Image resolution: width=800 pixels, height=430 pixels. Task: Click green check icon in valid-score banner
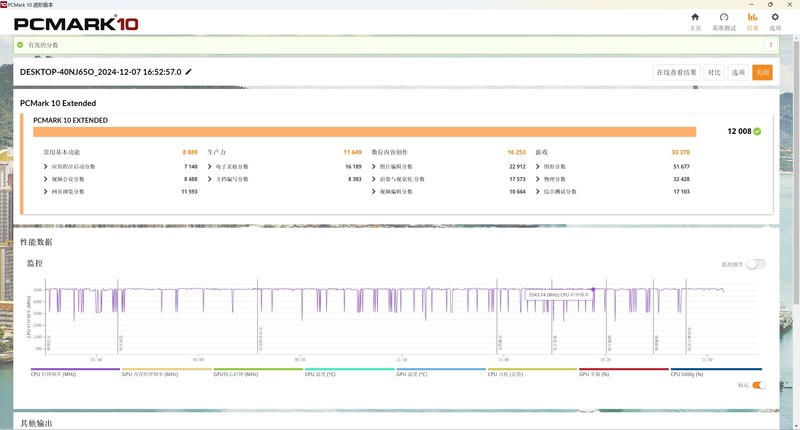20,45
